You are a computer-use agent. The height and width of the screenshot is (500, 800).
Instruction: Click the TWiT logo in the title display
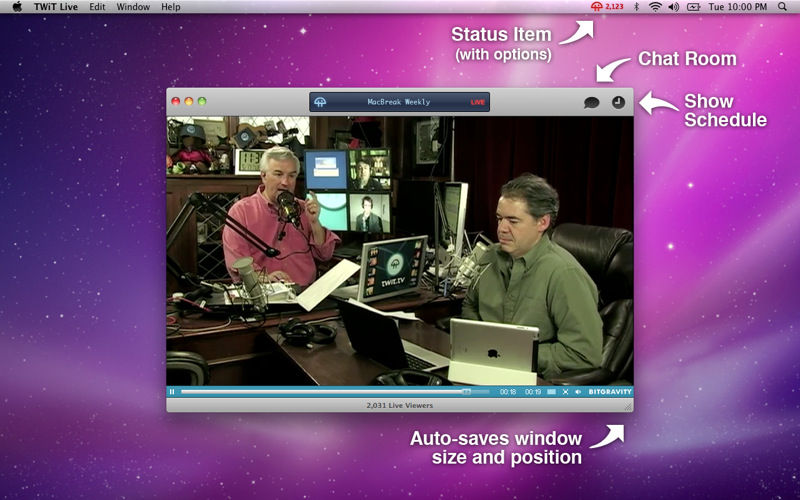click(x=320, y=102)
